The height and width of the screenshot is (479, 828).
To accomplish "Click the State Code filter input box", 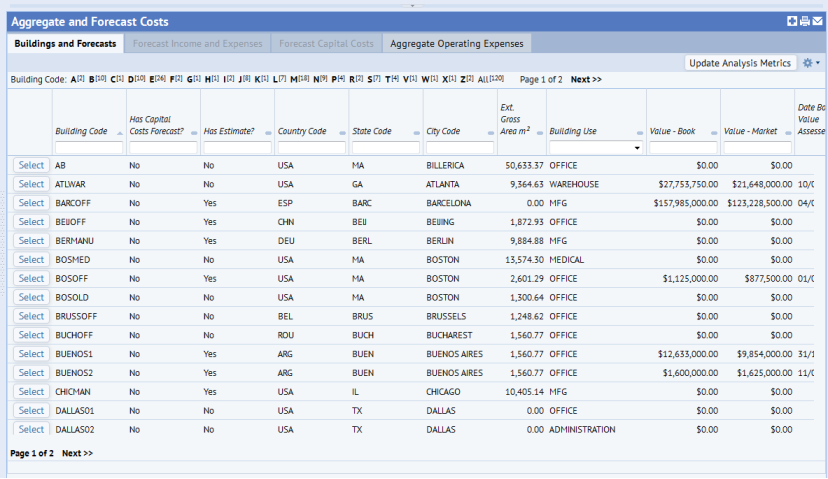I will 384,148.
